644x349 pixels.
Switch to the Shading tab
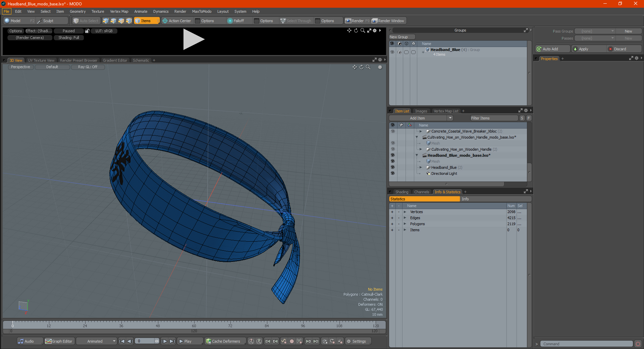tap(402, 192)
